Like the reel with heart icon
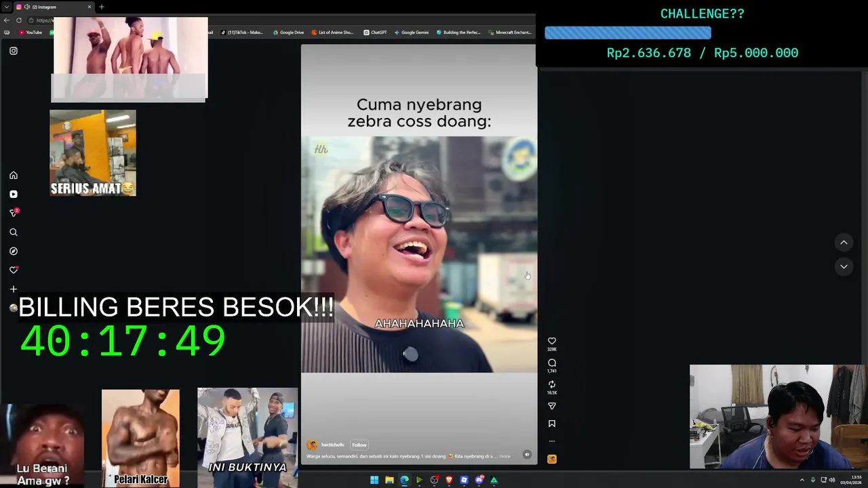 (552, 341)
